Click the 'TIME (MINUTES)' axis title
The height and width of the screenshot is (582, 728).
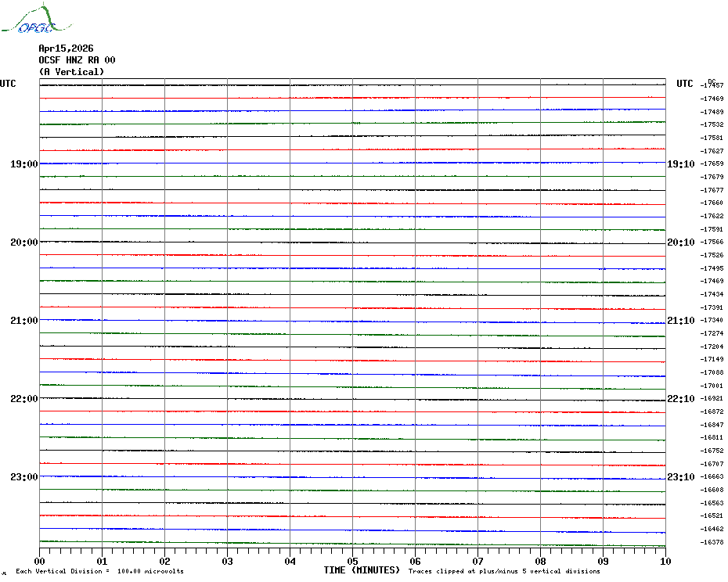(x=362, y=570)
